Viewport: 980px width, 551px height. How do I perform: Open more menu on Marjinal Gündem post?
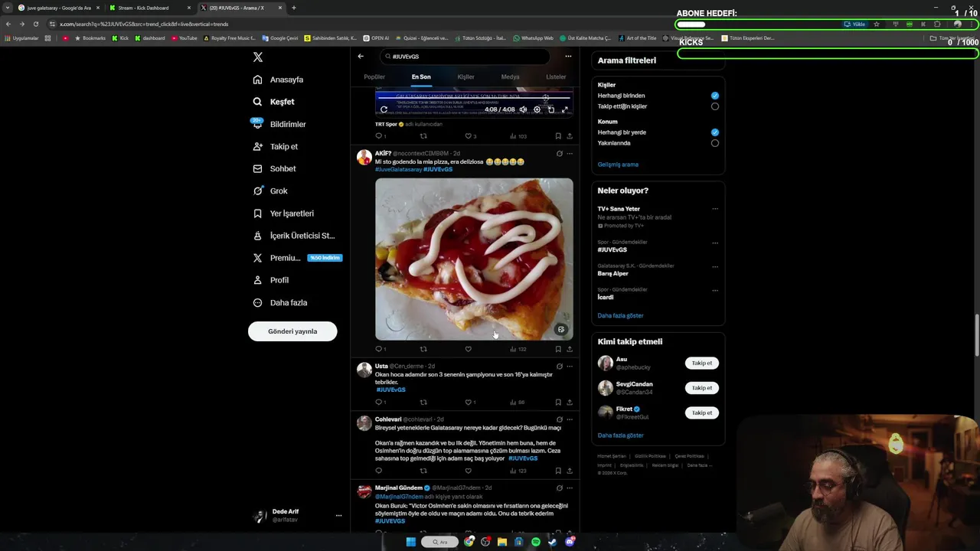pos(570,487)
